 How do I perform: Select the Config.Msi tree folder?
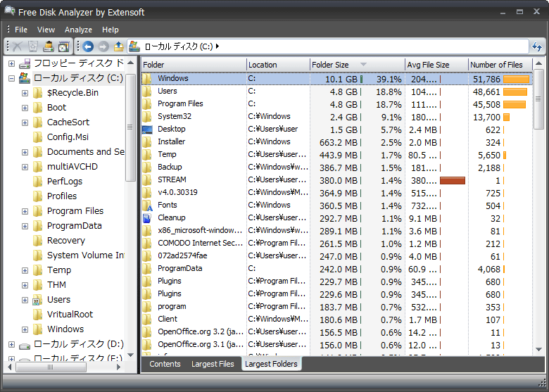[68, 137]
